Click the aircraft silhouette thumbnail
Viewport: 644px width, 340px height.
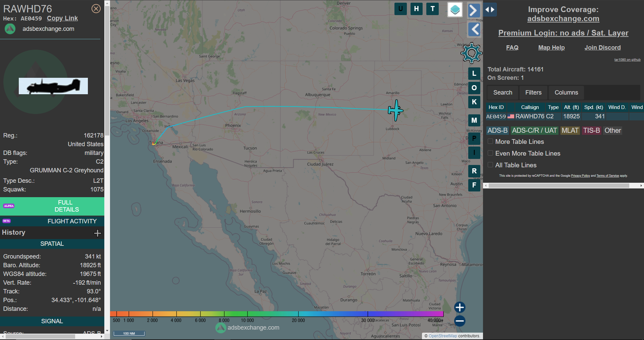[x=53, y=86]
